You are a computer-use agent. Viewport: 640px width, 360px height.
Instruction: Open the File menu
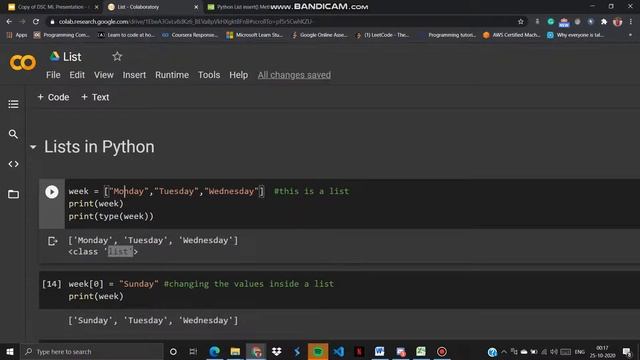53,75
